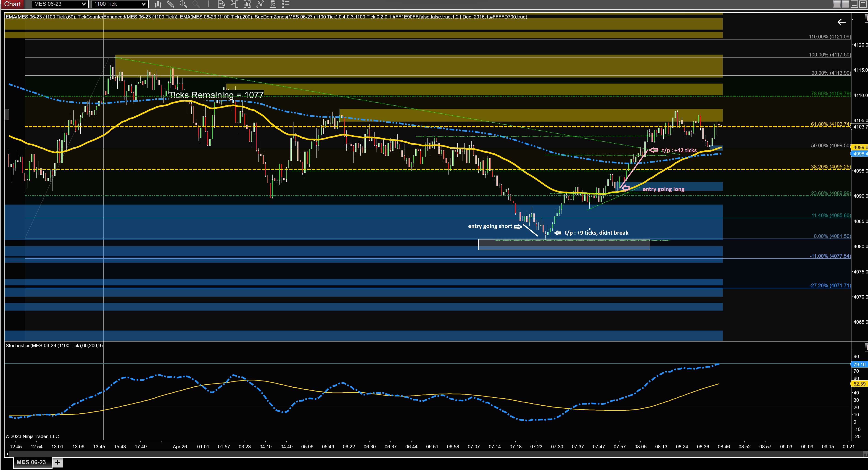The width and height of the screenshot is (868, 470).
Task: Select the drawing tools pencil icon
Action: point(171,4)
